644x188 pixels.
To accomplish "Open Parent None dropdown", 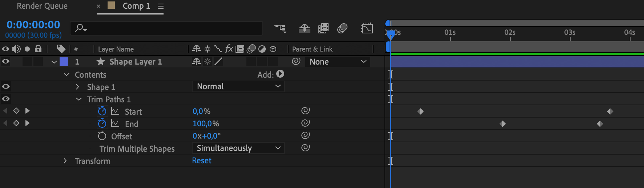I will coord(337,62).
